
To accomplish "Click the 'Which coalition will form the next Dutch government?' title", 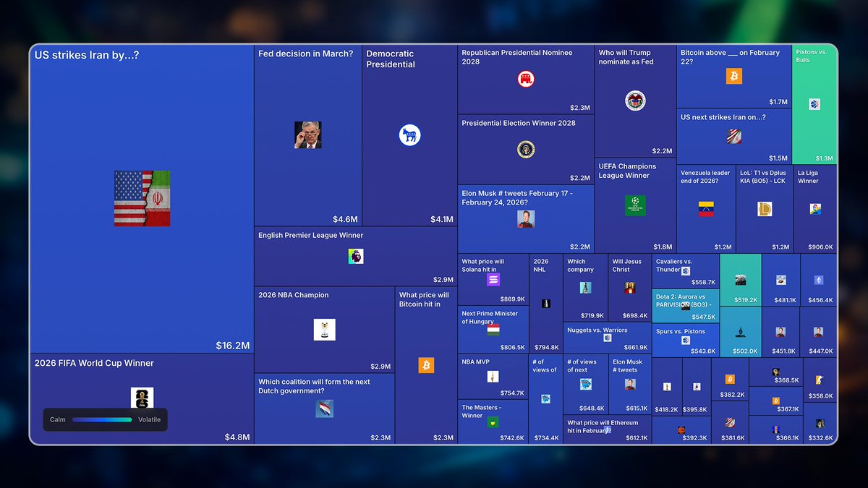I will pyautogui.click(x=314, y=386).
